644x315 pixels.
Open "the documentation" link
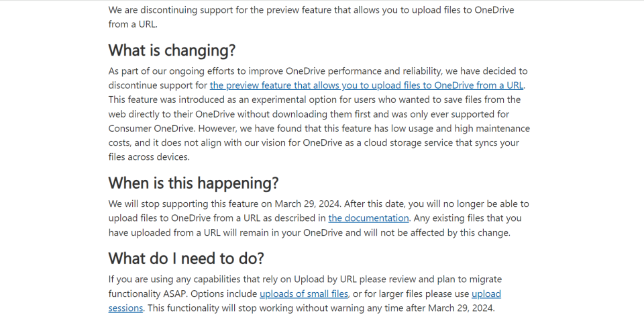pyautogui.click(x=368, y=218)
